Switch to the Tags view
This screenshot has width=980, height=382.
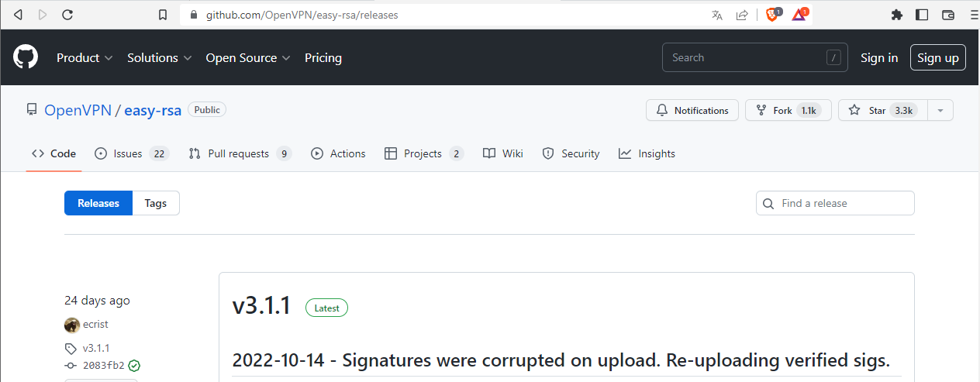click(x=155, y=203)
